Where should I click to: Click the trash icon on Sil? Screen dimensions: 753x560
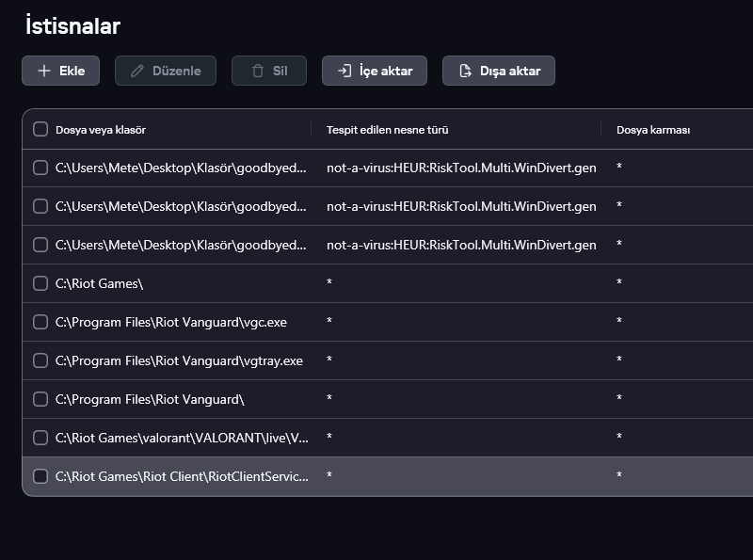pyautogui.click(x=258, y=71)
